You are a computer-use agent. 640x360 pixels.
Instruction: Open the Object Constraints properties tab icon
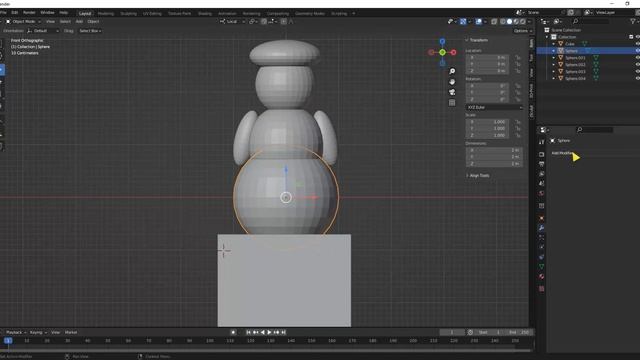click(542, 257)
